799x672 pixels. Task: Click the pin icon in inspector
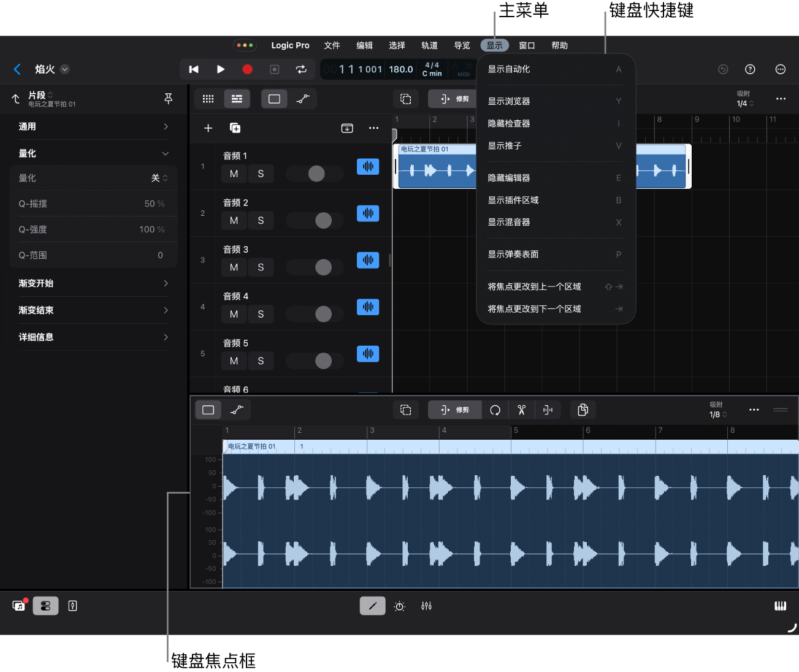coord(169,99)
